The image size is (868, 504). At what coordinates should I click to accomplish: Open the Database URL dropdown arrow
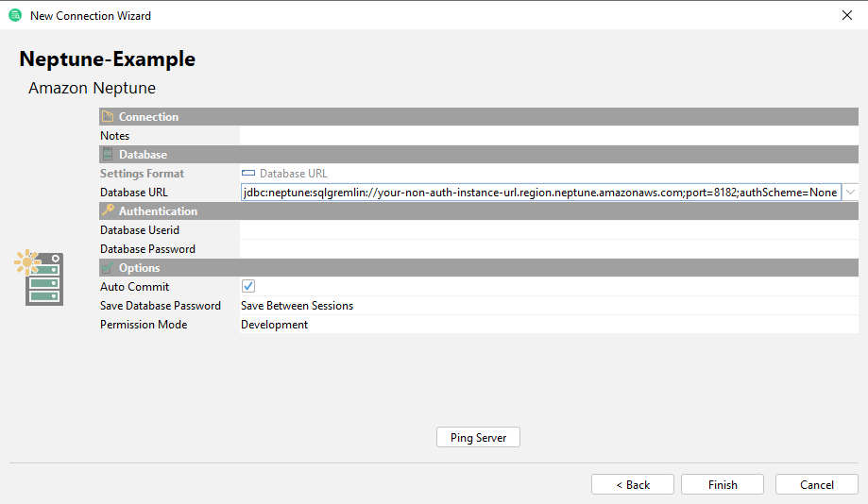(850, 192)
